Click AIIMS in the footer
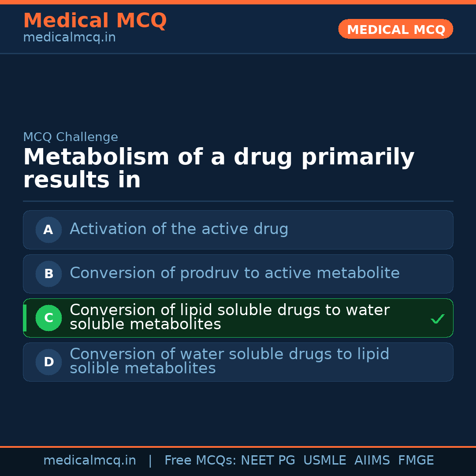The image size is (476, 476). pos(372,461)
